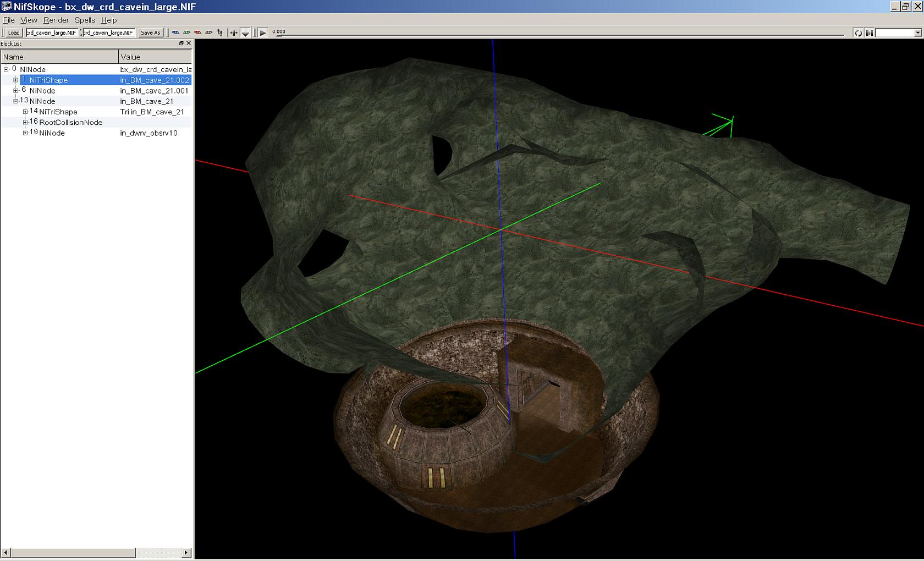924x561 pixels.
Task: Click the flip view icon in toolbar
Action: coord(234,32)
